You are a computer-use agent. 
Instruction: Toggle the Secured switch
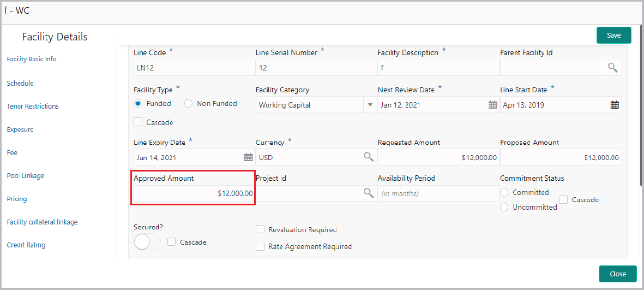point(147,242)
